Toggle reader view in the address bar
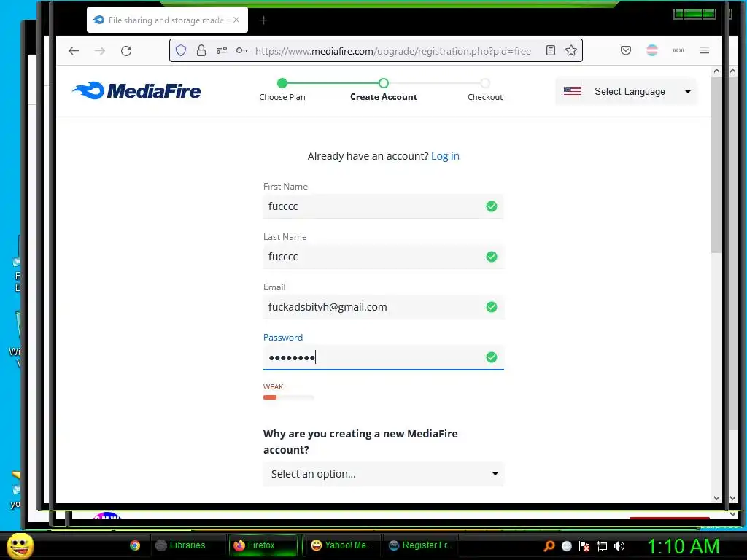The height and width of the screenshot is (560, 747). pos(551,50)
